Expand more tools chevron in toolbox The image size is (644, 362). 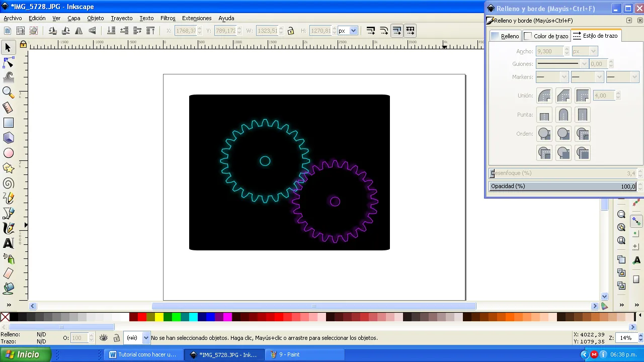click(8, 305)
